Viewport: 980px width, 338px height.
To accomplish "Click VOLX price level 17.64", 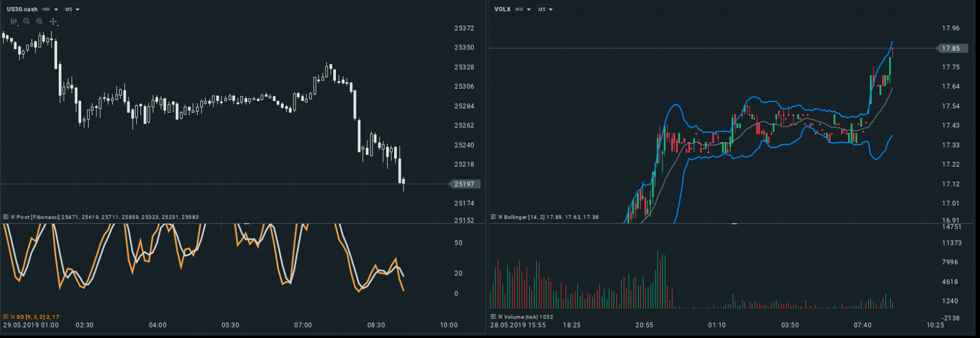I will pyautogui.click(x=951, y=87).
